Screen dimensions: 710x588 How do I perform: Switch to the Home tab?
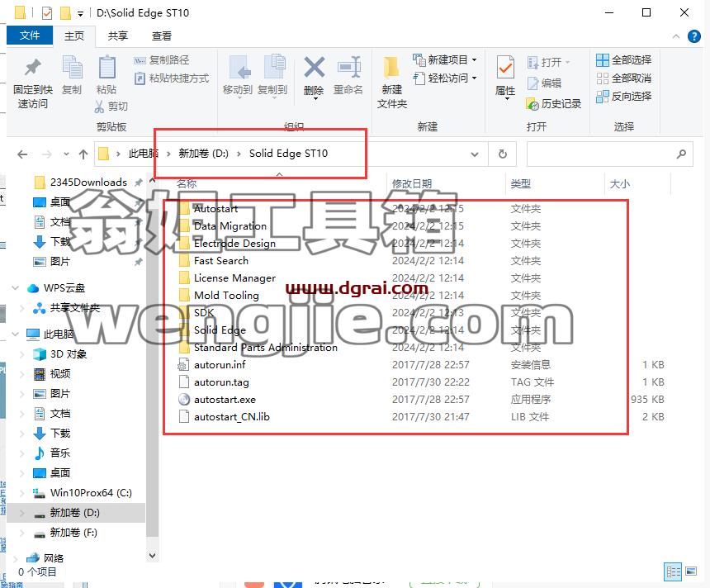(x=74, y=36)
